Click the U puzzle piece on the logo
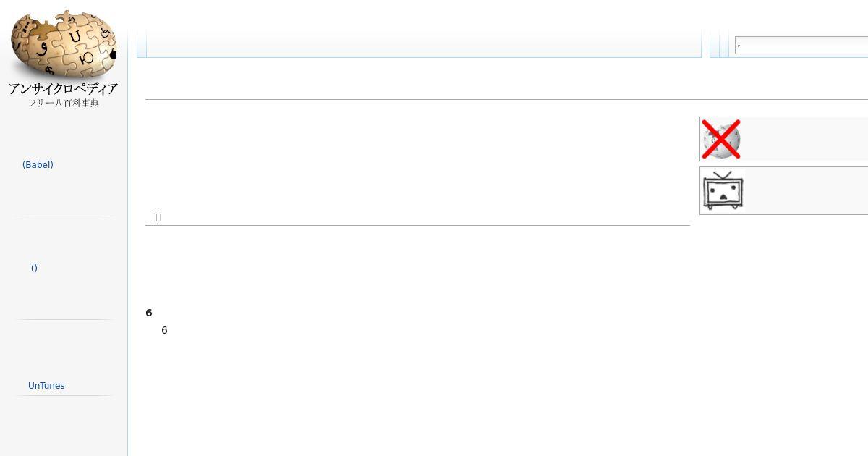Screen dimensions: 868x456 point(75,37)
